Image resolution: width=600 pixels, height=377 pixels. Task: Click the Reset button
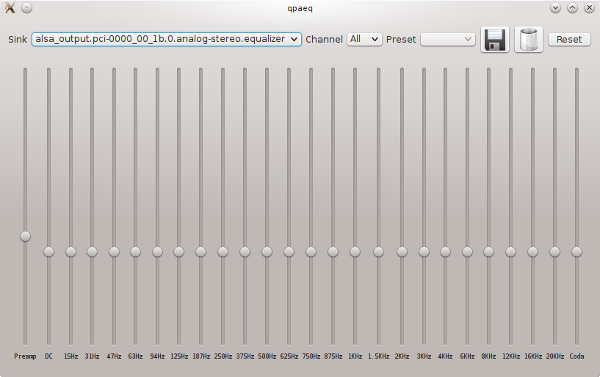(x=569, y=39)
